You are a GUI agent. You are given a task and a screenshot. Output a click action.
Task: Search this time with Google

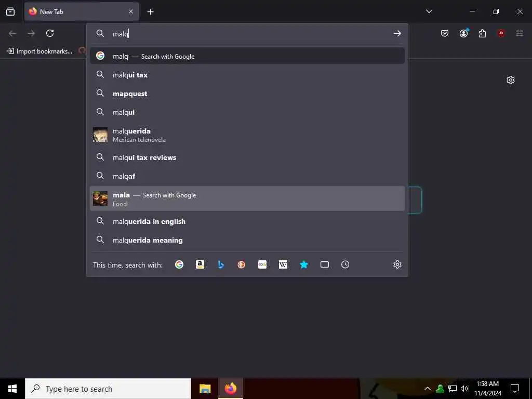click(x=179, y=264)
